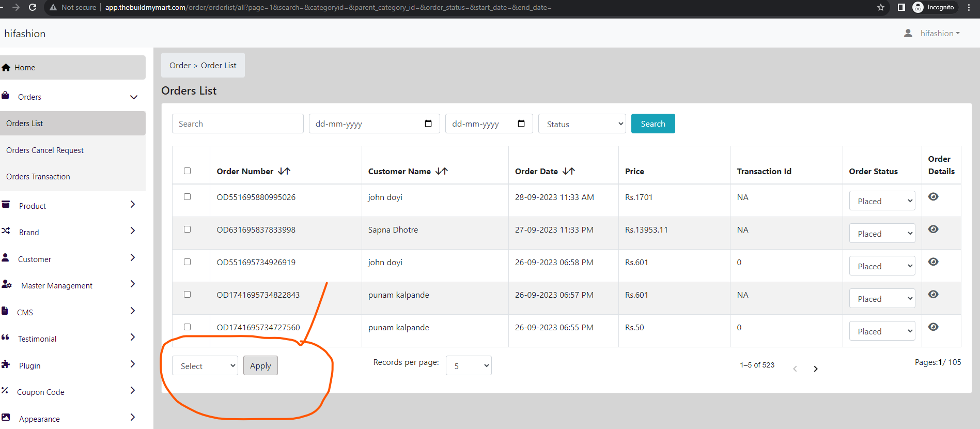Click the start date dd-mm-yyyy field
Image resolution: width=980 pixels, height=429 pixels.
(x=375, y=124)
